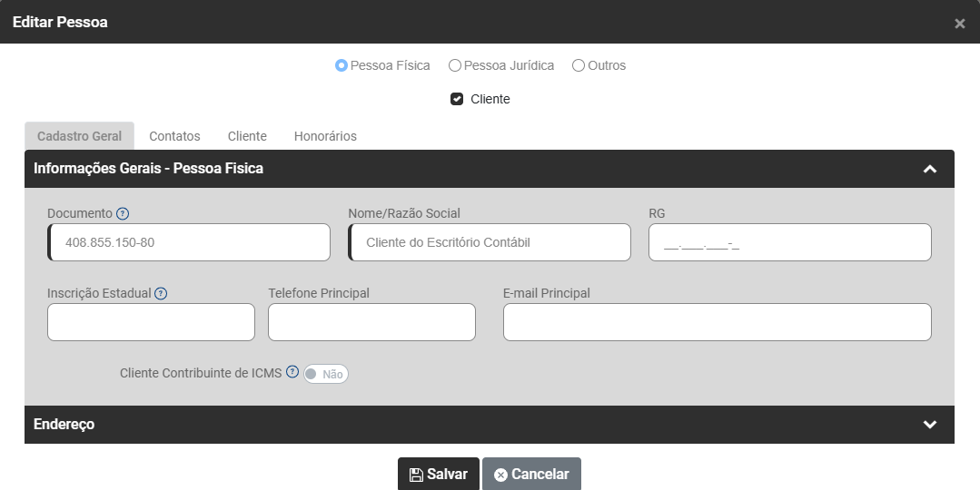980x490 pixels.
Task: Click the Documento help question-mark icon
Action: (x=124, y=214)
